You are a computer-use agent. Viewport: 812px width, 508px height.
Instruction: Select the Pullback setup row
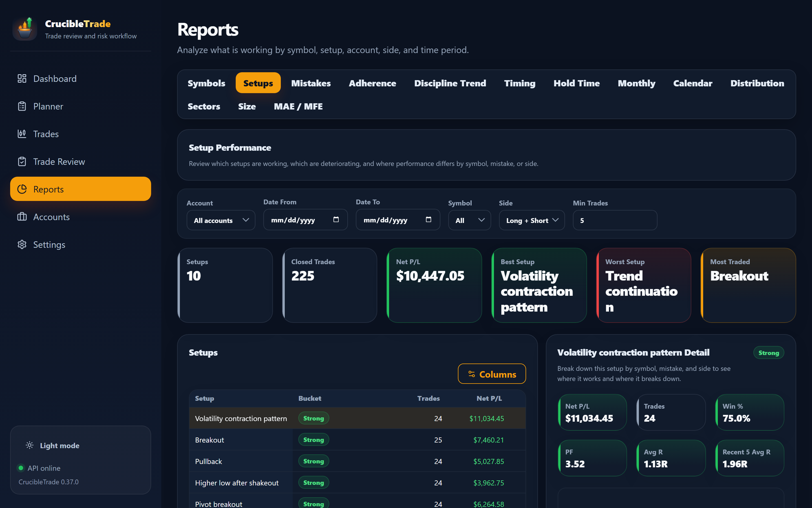click(x=357, y=461)
